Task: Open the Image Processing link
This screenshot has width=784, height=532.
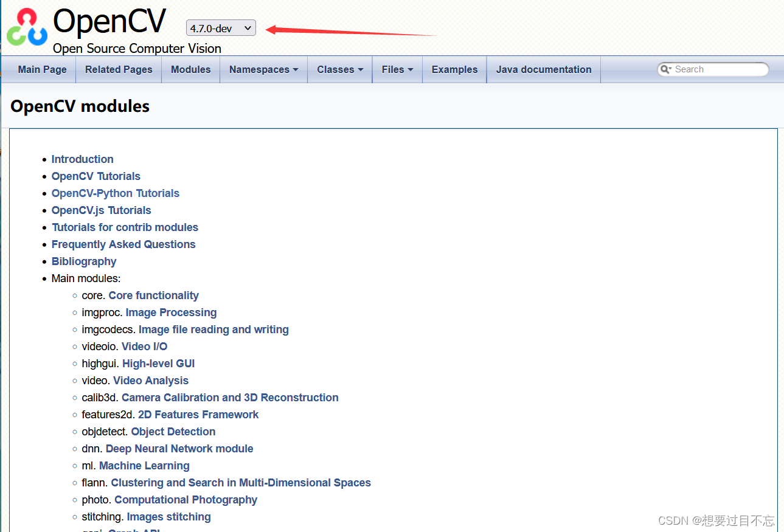Action: (171, 313)
